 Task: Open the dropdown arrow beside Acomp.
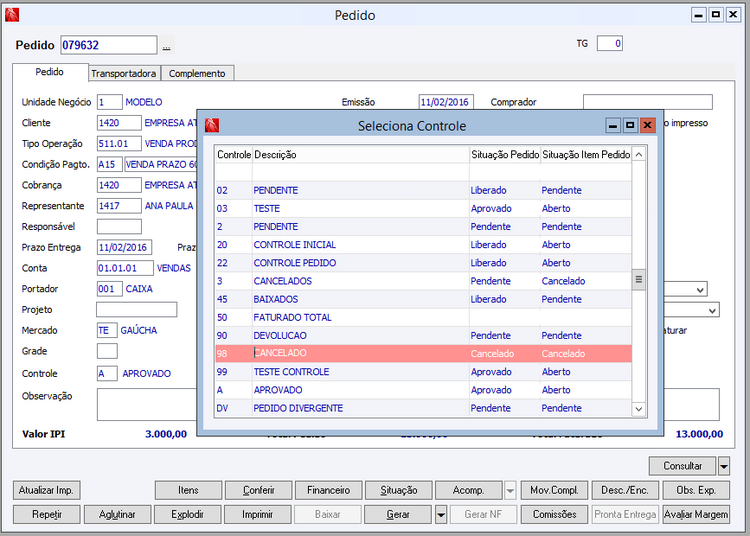point(510,491)
